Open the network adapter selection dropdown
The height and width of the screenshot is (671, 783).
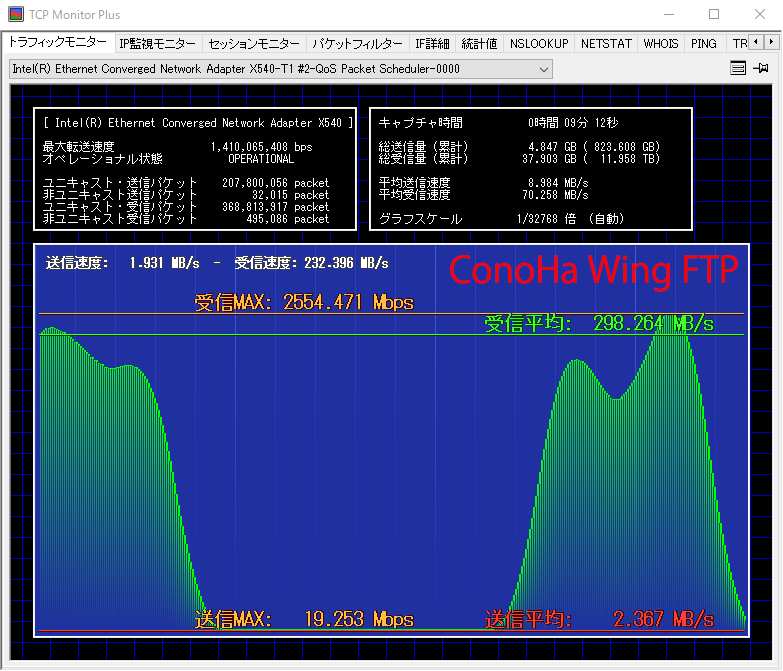280,69
